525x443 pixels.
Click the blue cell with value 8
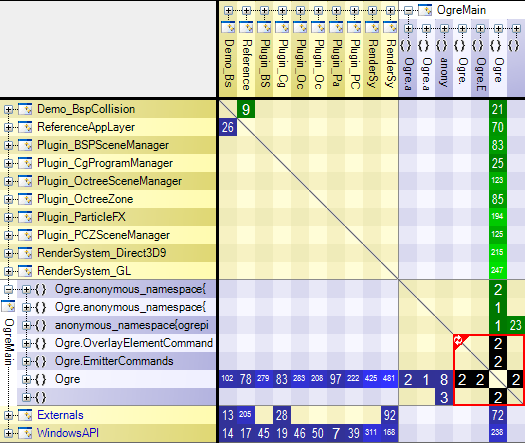click(444, 379)
